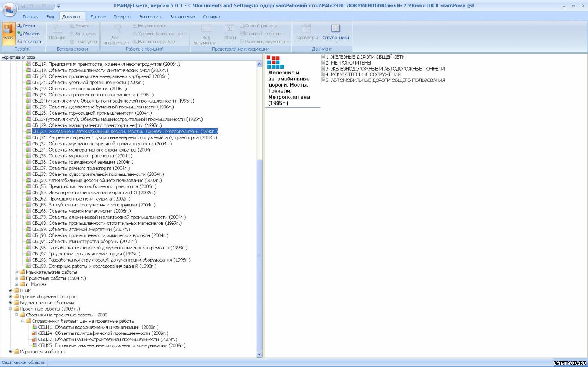Click the page icon beside ЖЕЛЕЗНЫЕ ДОРОГИ ОБЩЕЙ СЕТИ
This screenshot has width=588, height=367.
click(323, 57)
